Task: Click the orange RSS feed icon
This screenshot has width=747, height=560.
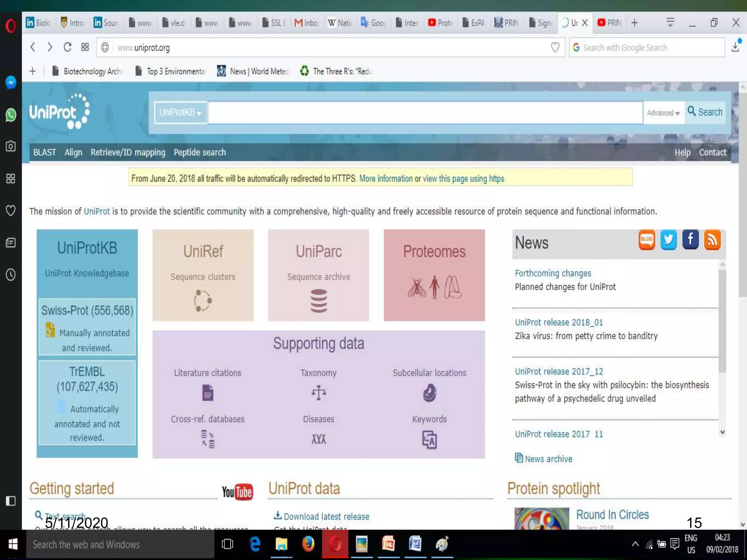Action: coord(712,240)
